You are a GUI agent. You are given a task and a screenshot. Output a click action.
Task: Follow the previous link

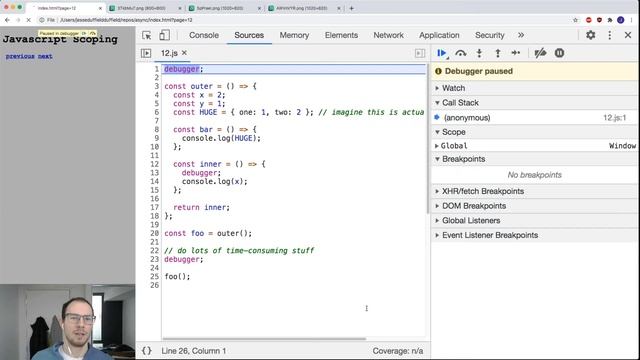(20, 56)
